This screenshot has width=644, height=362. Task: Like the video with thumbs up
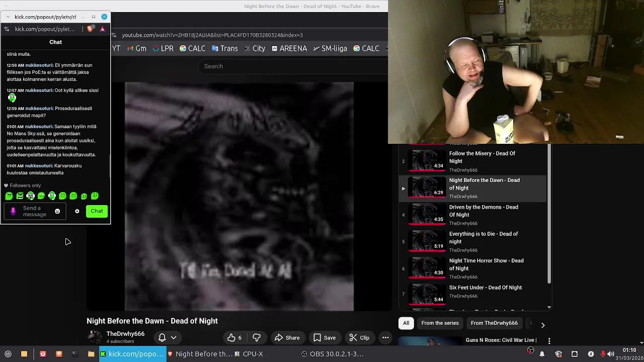coord(234,338)
